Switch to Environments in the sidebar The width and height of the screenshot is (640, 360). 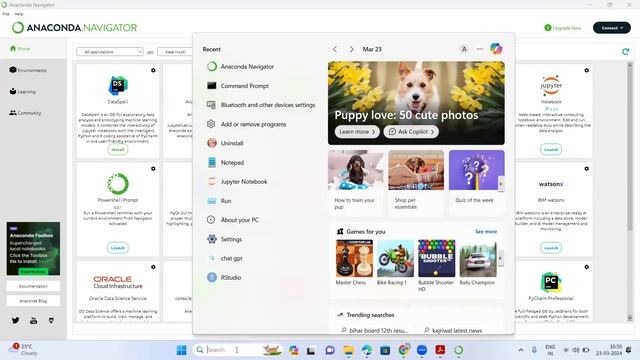(28, 70)
